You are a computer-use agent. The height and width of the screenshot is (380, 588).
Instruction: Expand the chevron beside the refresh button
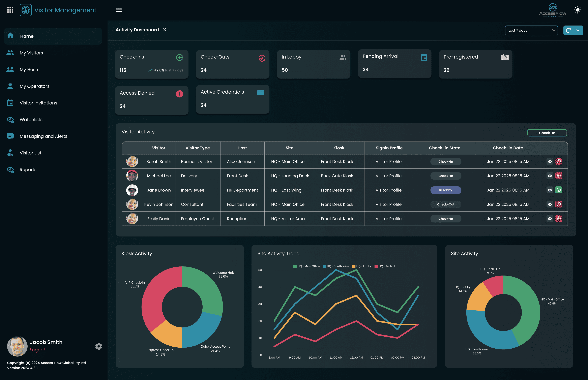(578, 30)
